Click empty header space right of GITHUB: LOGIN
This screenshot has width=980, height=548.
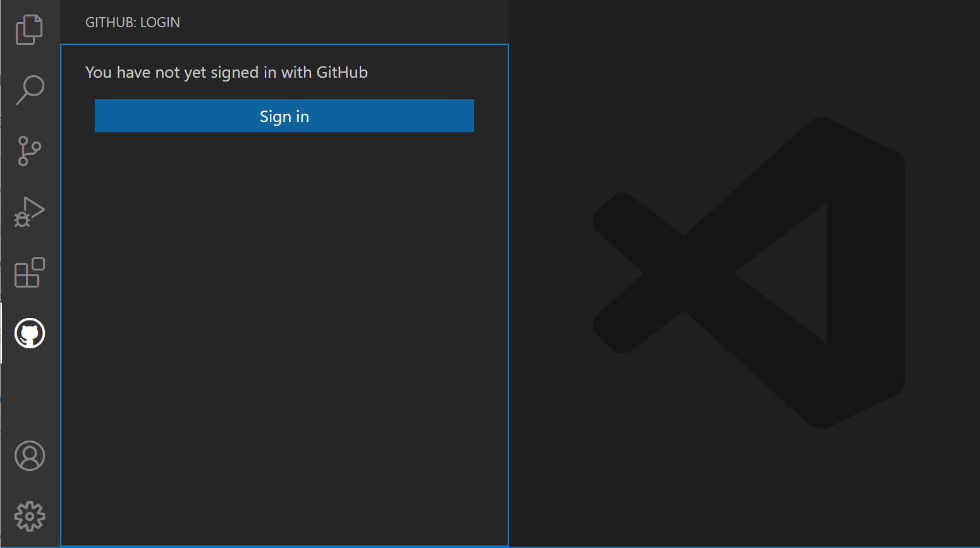348,22
